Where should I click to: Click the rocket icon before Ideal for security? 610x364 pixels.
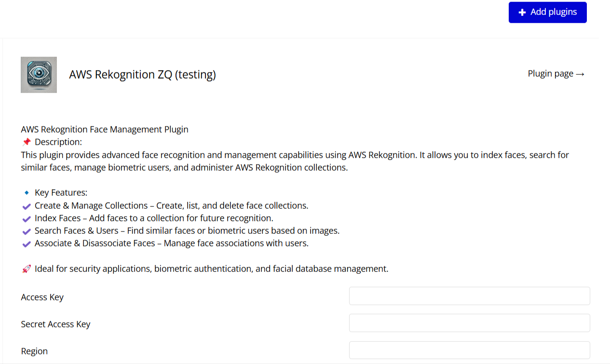pos(27,269)
